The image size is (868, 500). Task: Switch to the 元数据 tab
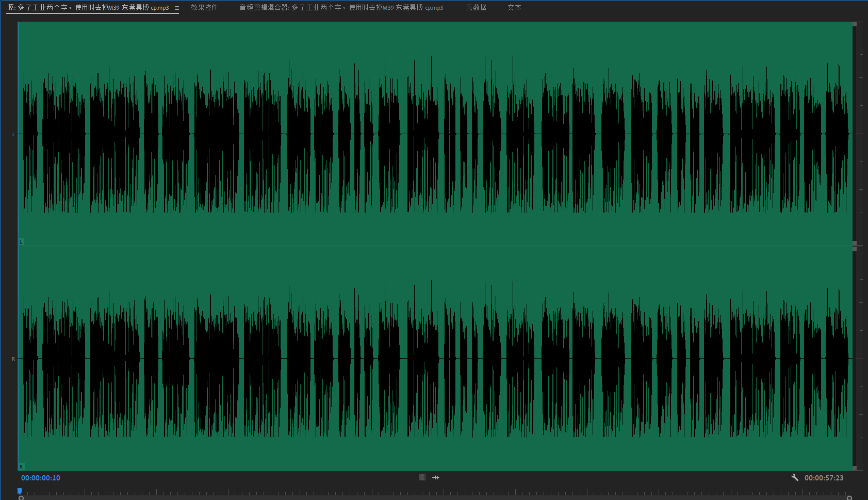pyautogui.click(x=476, y=8)
